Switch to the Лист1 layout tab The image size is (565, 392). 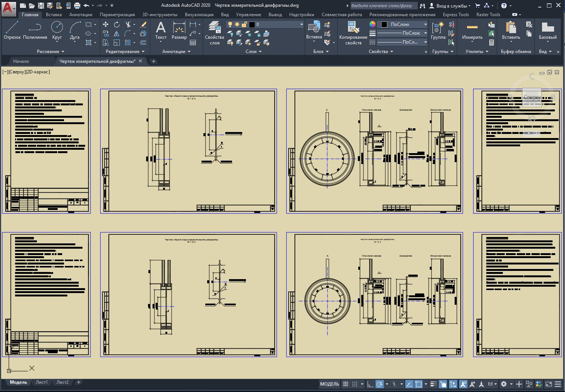(x=42, y=382)
